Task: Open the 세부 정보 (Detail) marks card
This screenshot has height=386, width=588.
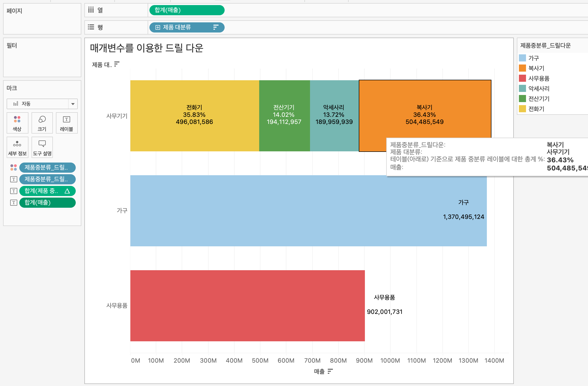Action: [17, 147]
